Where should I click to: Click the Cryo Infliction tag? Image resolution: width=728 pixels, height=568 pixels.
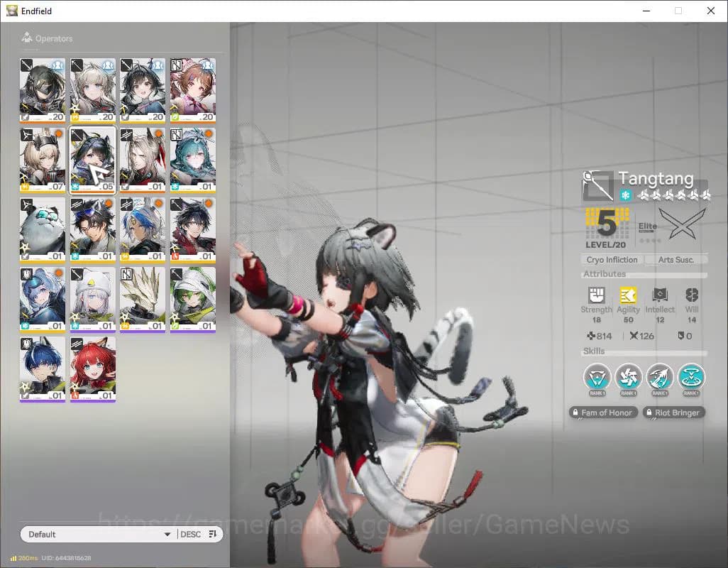pyautogui.click(x=612, y=260)
